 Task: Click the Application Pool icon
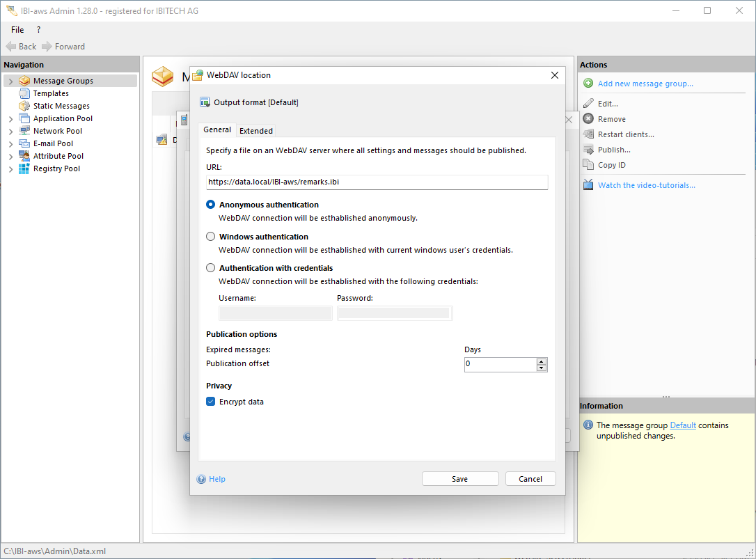[x=24, y=118]
